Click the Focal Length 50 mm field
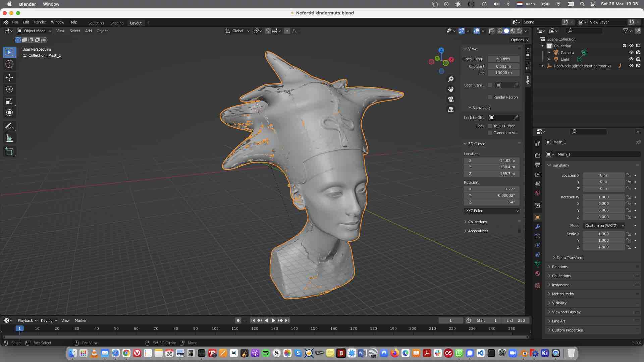644x362 pixels. pyautogui.click(x=503, y=59)
